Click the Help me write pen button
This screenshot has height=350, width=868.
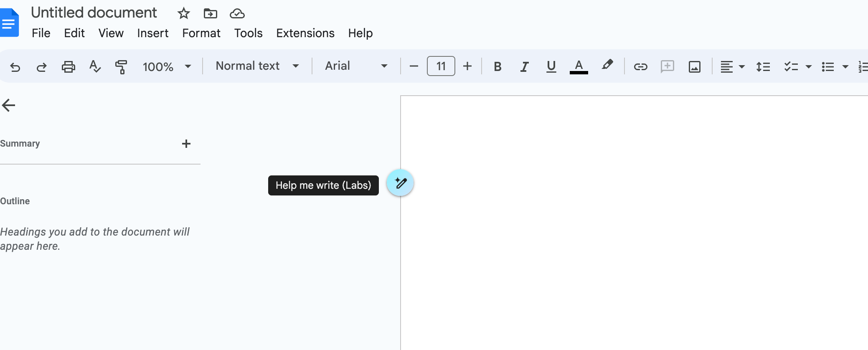pyautogui.click(x=400, y=183)
